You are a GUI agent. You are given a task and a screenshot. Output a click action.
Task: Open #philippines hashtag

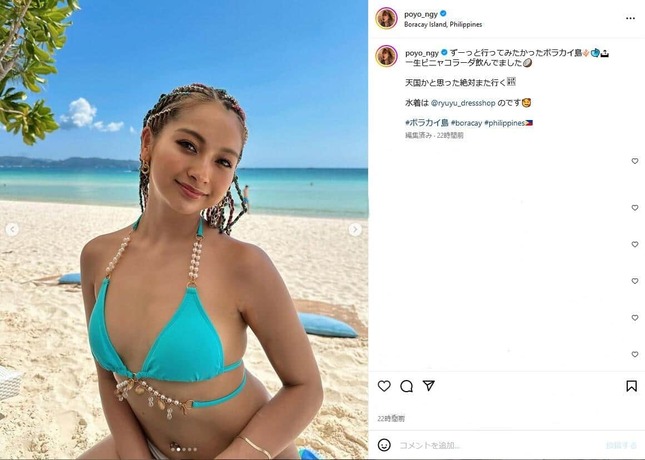pos(505,123)
